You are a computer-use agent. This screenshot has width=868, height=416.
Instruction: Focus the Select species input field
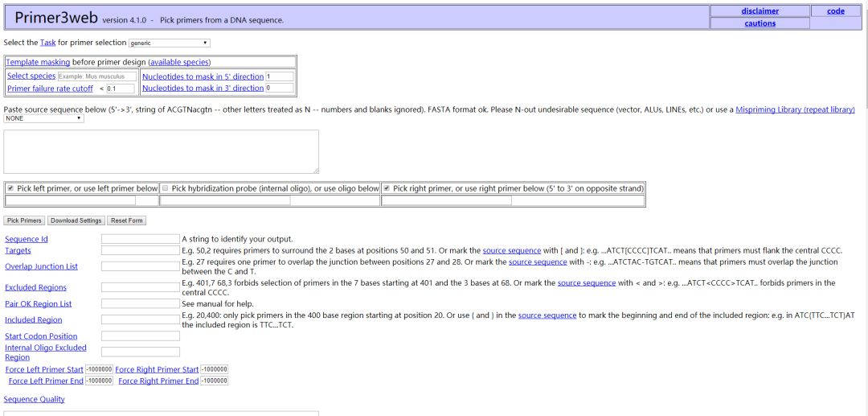[97, 76]
